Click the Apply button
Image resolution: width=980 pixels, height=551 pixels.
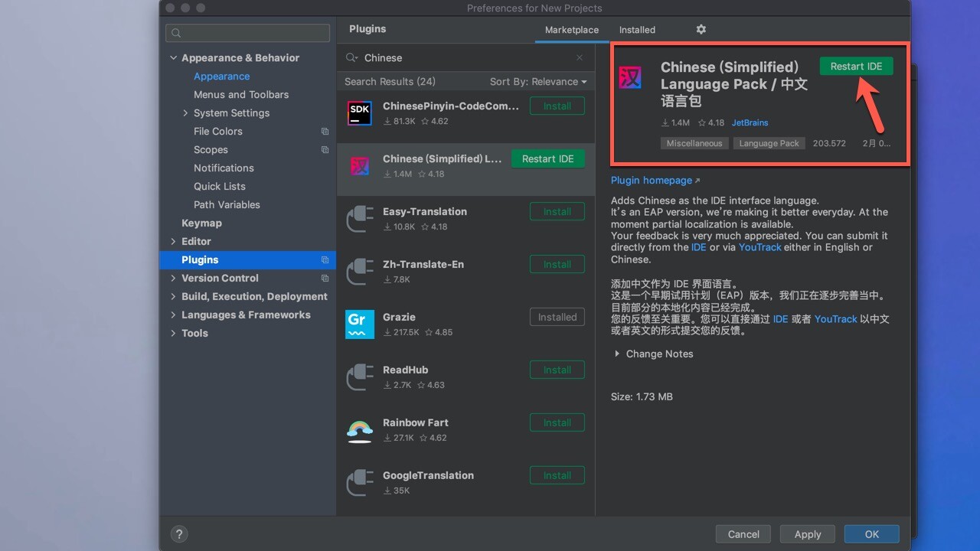pos(808,534)
